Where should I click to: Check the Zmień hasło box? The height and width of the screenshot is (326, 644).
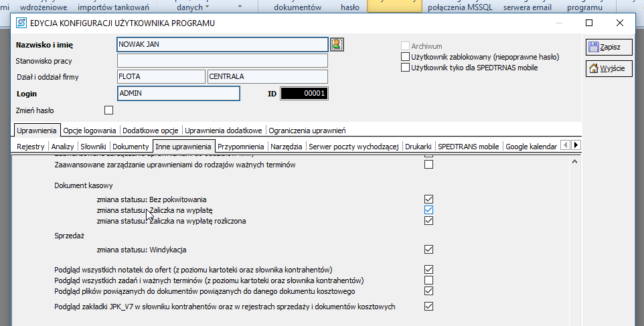click(109, 110)
